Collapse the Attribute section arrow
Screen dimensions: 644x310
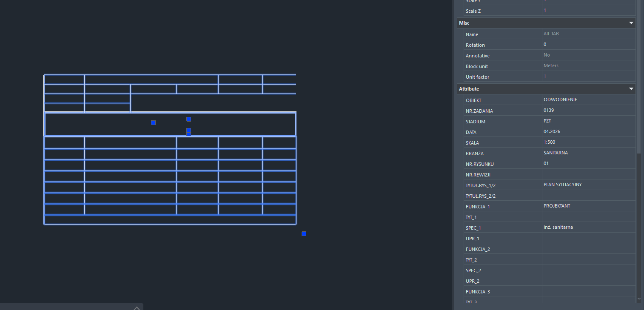(631, 89)
